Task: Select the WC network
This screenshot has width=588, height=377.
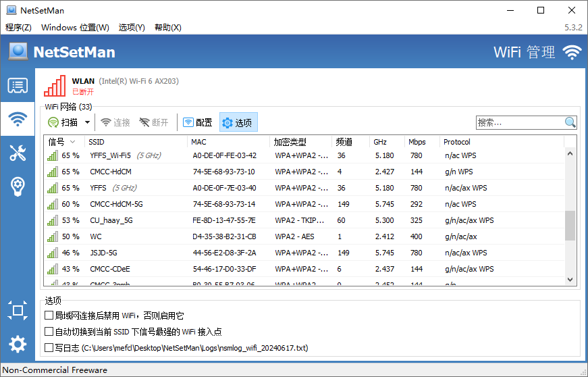Action: pyautogui.click(x=304, y=236)
